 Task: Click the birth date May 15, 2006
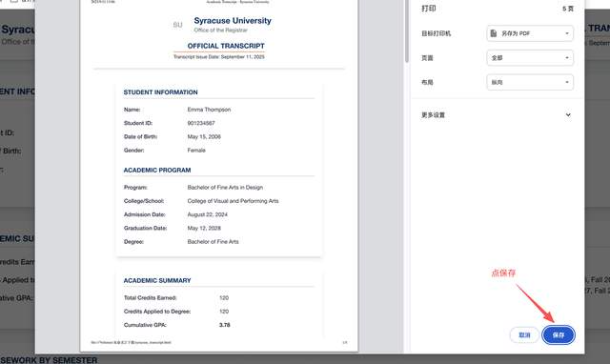[204, 137]
